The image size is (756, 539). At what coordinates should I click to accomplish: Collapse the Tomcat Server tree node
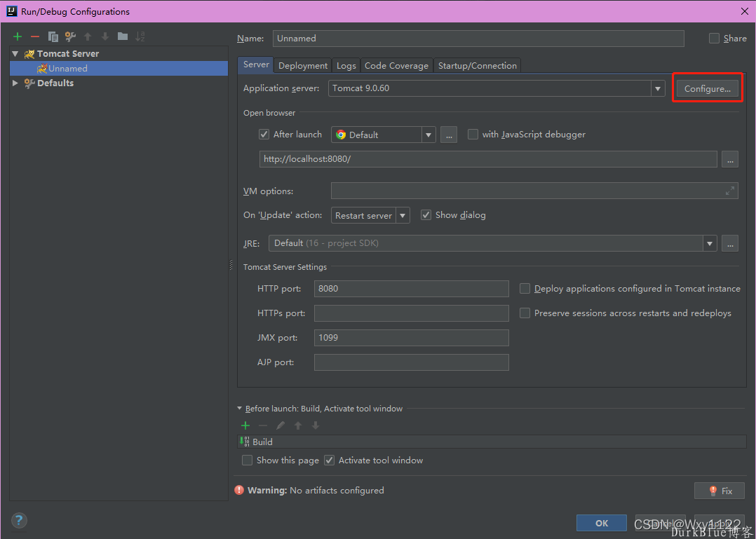(x=15, y=54)
